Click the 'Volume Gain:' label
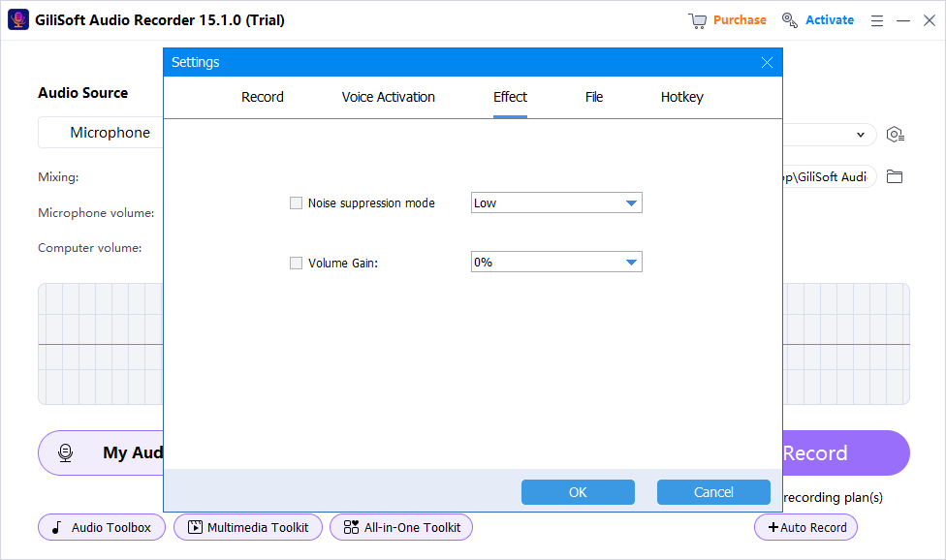This screenshot has width=946, height=560. coord(343,263)
